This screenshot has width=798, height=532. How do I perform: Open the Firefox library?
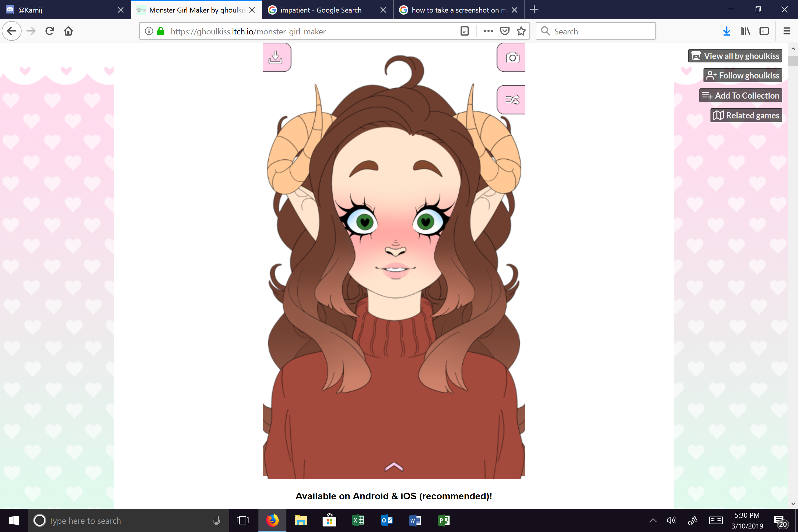pyautogui.click(x=745, y=31)
